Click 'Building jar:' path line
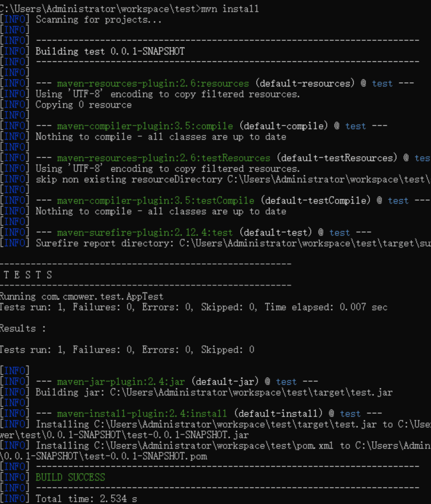431x504 pixels. [214, 392]
